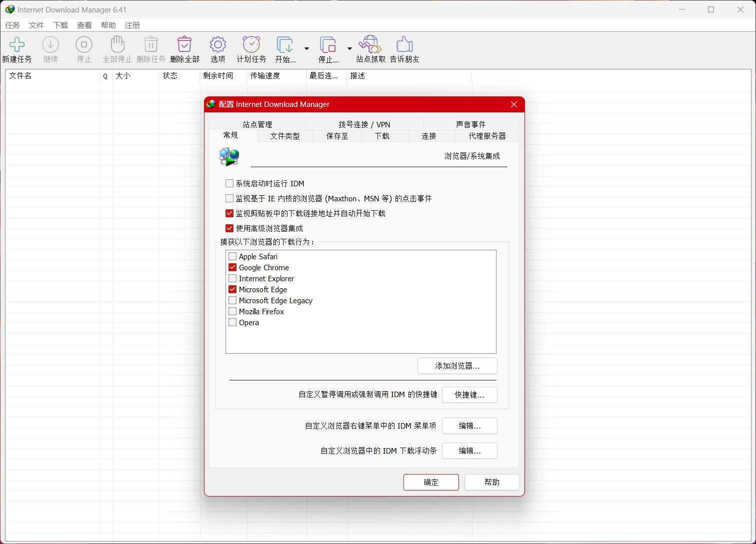Sort by 大小 column header
This screenshot has height=544, width=756.
pos(136,76)
